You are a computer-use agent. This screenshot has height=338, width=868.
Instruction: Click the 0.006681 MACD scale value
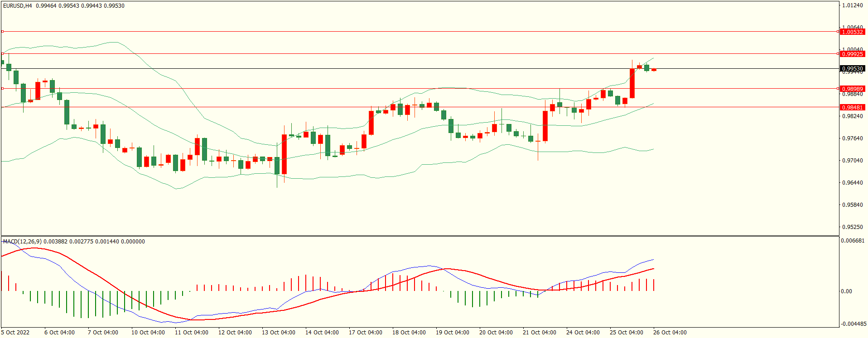pos(853,241)
